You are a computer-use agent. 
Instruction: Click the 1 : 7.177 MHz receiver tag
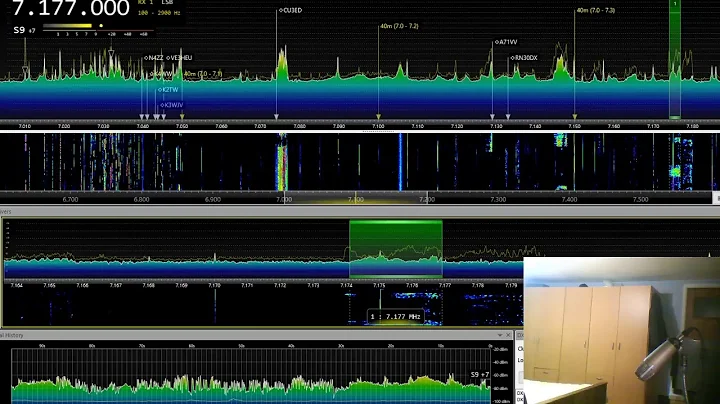coord(395,317)
